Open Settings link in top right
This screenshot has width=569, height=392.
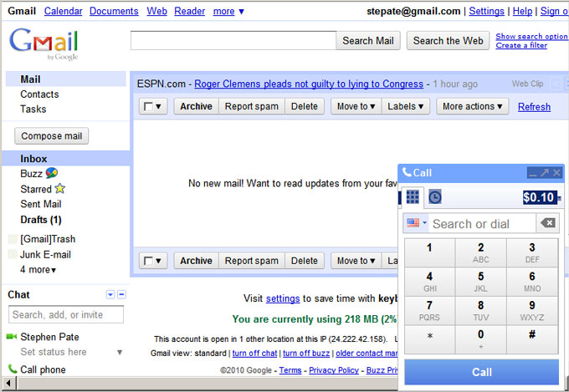point(486,11)
